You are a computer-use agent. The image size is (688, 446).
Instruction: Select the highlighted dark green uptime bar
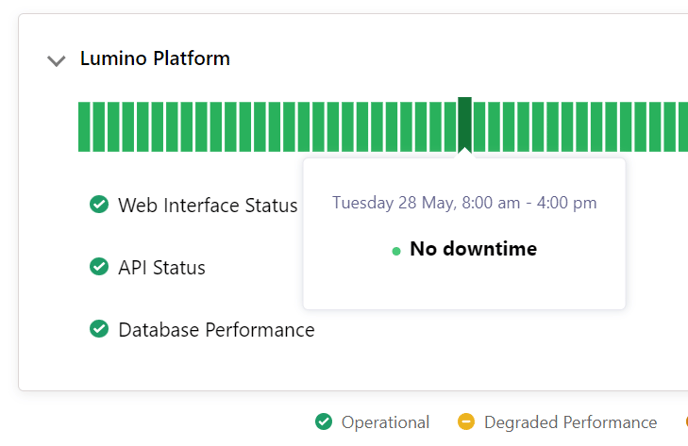click(x=465, y=125)
